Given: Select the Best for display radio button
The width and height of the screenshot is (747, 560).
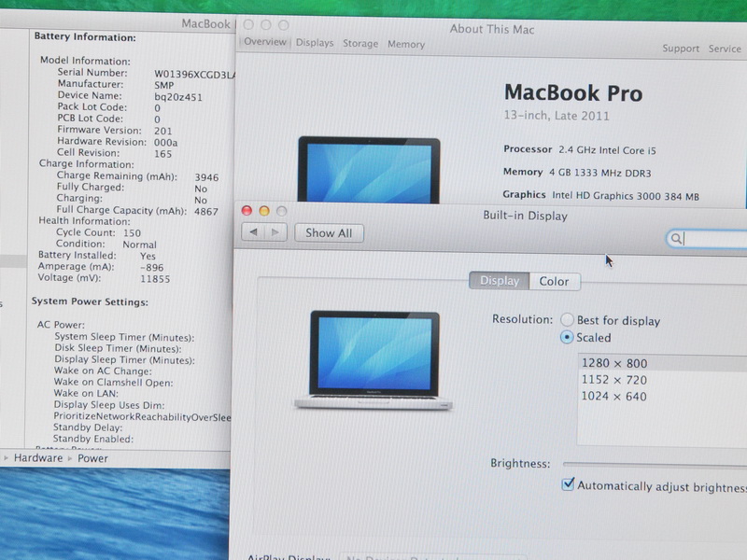Looking at the screenshot, I should 567,319.
